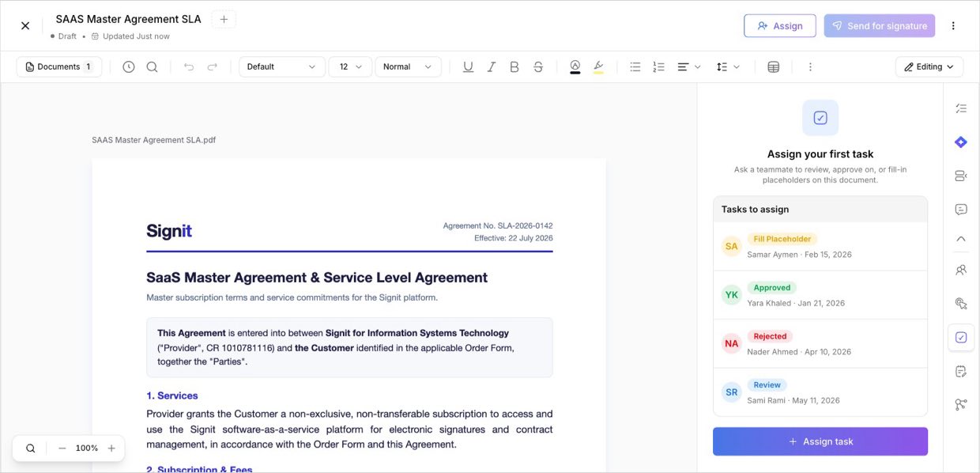Apply underline formatting
The image size is (980, 473).
[468, 67]
